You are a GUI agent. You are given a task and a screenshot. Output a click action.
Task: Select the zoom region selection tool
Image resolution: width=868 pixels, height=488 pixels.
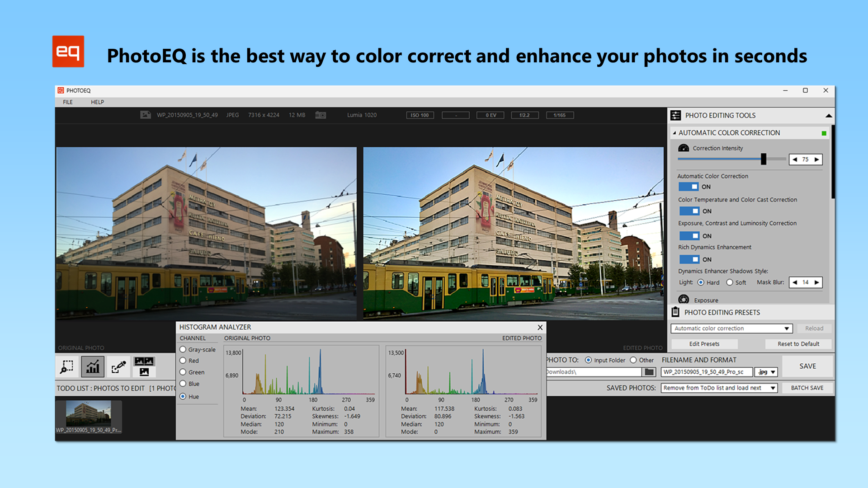click(x=67, y=366)
